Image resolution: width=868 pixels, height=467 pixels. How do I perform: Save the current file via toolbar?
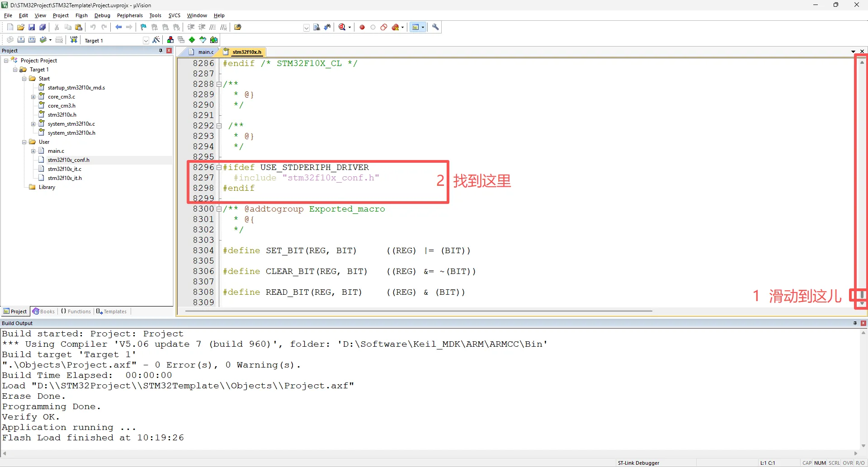tap(32, 27)
